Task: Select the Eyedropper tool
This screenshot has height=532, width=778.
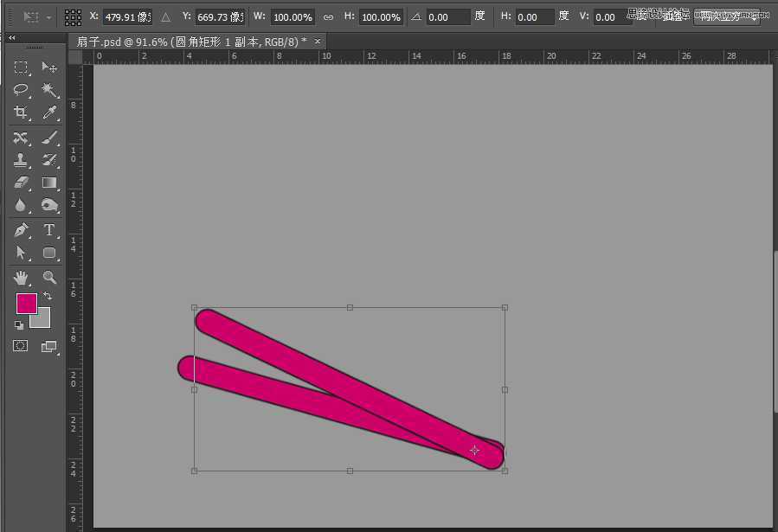Action: tap(49, 112)
